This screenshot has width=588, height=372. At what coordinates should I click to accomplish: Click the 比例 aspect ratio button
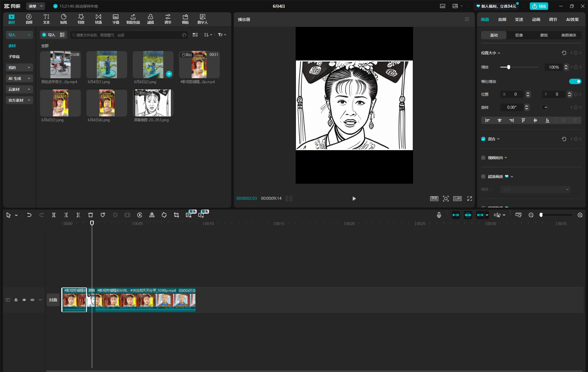pyautogui.click(x=457, y=198)
